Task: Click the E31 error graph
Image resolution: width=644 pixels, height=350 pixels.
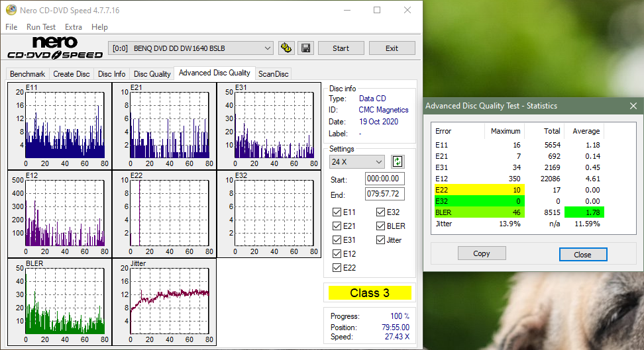Action: (269, 126)
